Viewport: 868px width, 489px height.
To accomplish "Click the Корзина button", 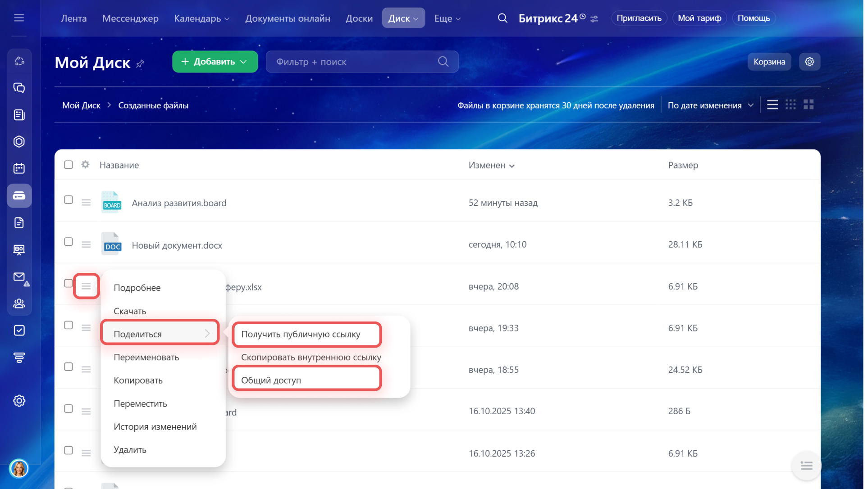I will 769,62.
